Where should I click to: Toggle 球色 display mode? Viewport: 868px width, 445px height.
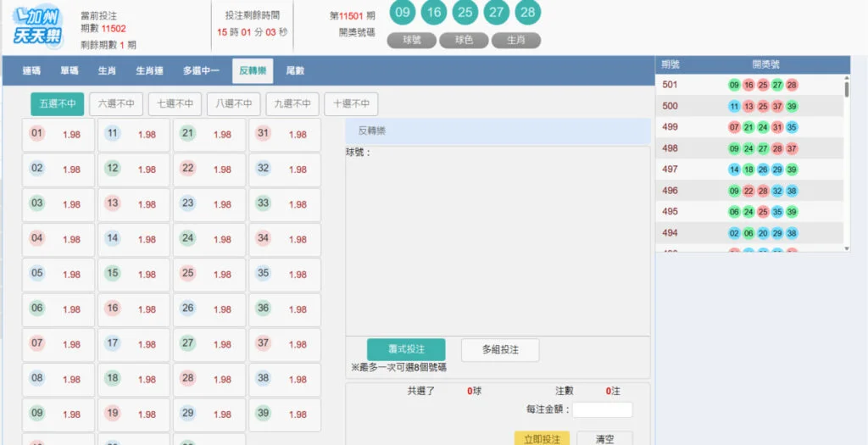point(464,41)
